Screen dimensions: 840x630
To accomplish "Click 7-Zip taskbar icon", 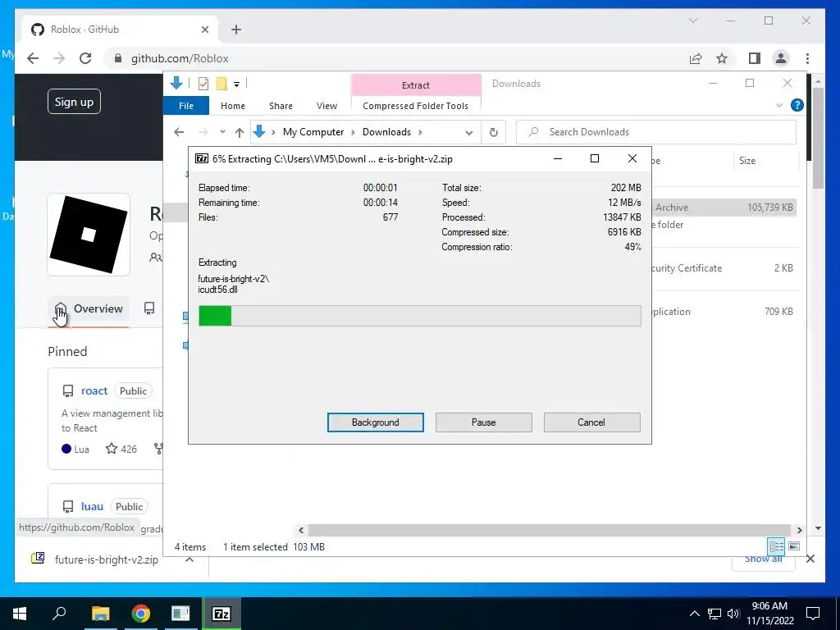I will [221, 614].
